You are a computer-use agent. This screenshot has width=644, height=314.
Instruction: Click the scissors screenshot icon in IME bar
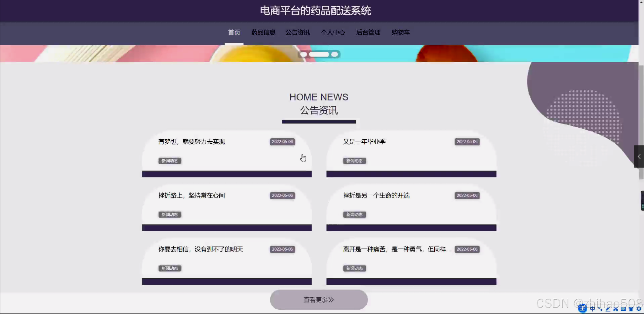tap(616, 309)
